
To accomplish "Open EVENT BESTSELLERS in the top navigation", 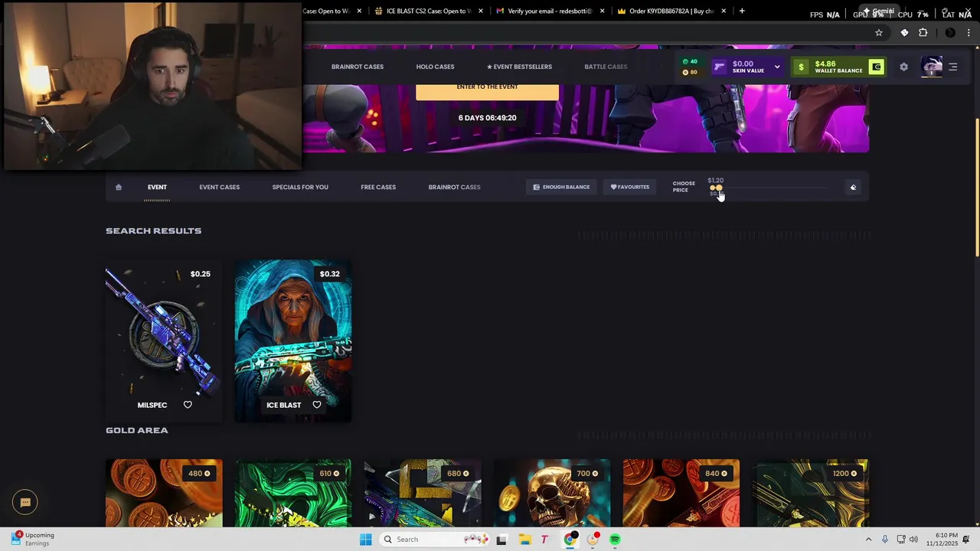I will tap(519, 67).
